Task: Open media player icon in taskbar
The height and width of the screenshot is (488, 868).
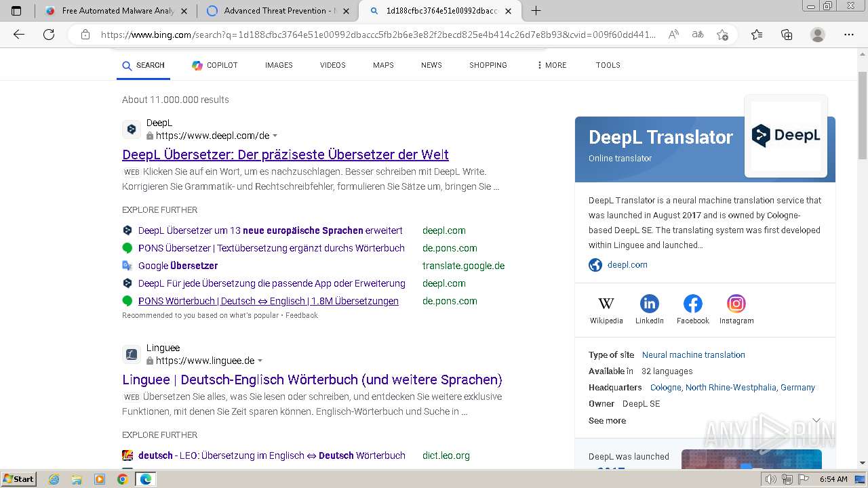Action: tap(100, 479)
